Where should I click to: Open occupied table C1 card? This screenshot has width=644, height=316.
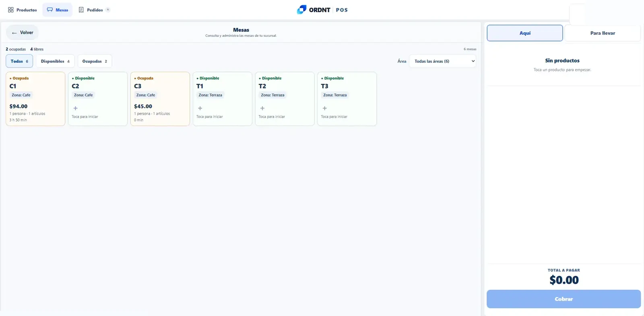35,99
